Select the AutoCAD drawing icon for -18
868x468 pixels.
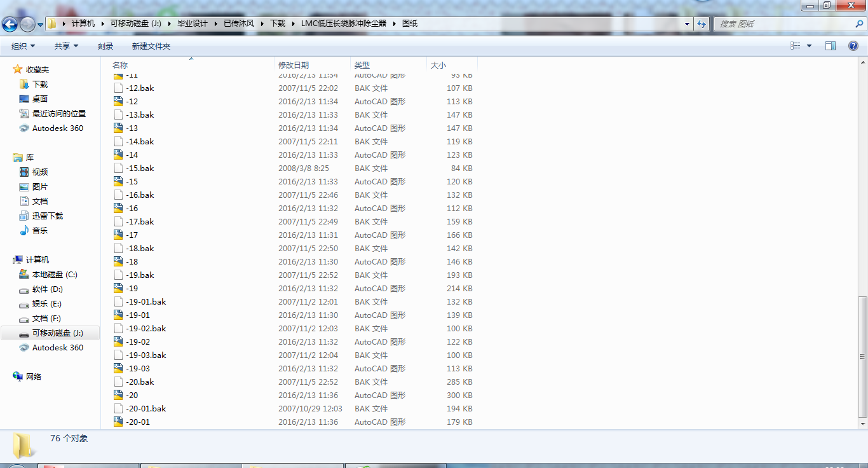(118, 262)
